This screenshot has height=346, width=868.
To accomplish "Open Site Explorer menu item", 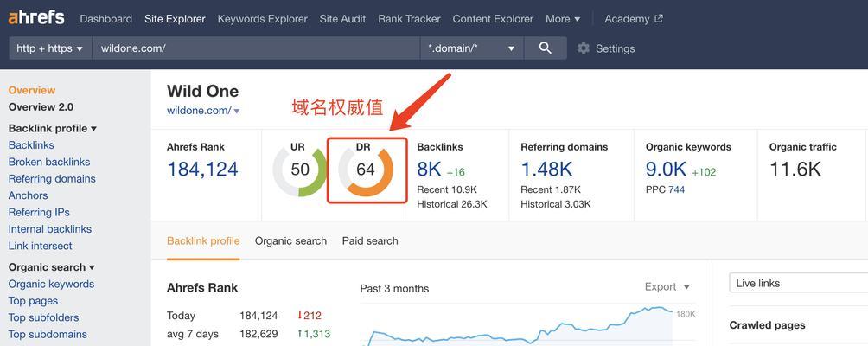I will pyautogui.click(x=175, y=19).
